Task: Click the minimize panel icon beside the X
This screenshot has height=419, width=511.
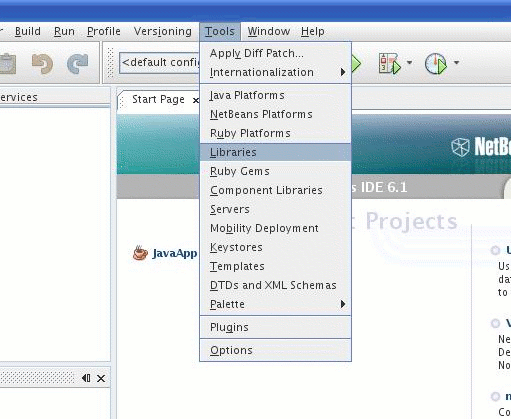Action: pos(86,378)
